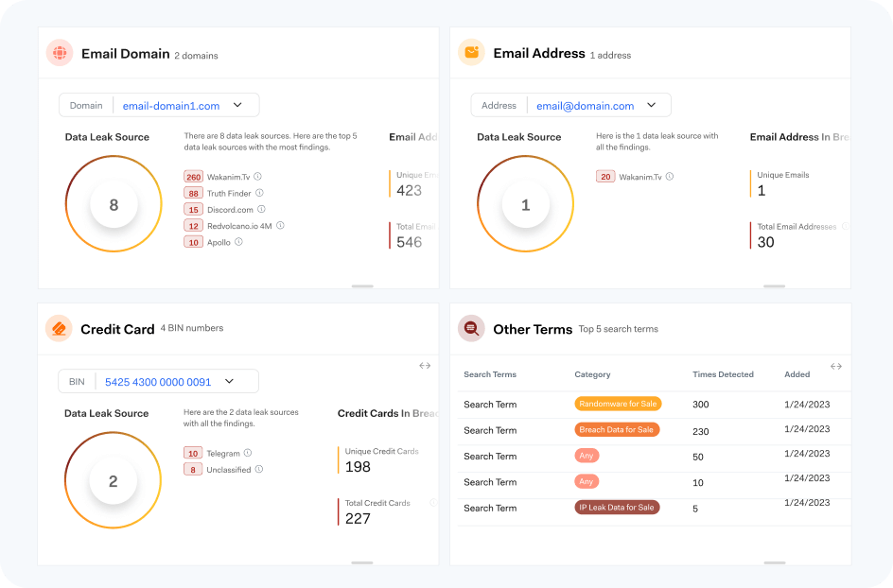Click the "Top 5 search terms" label
893x588 pixels.
(619, 329)
